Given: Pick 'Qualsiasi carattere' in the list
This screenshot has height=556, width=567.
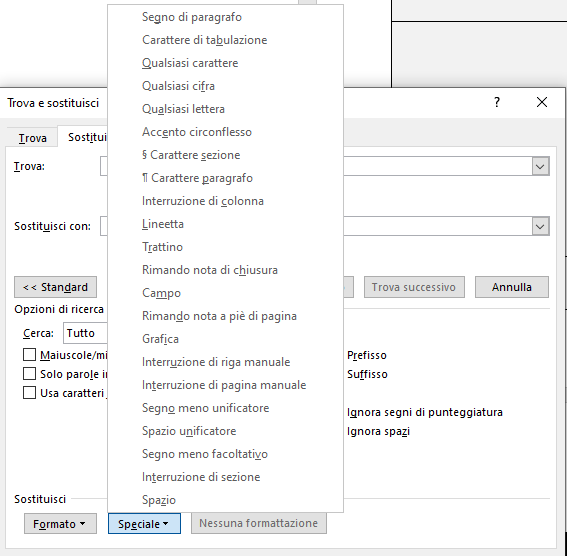Looking at the screenshot, I should pyautogui.click(x=225, y=63).
